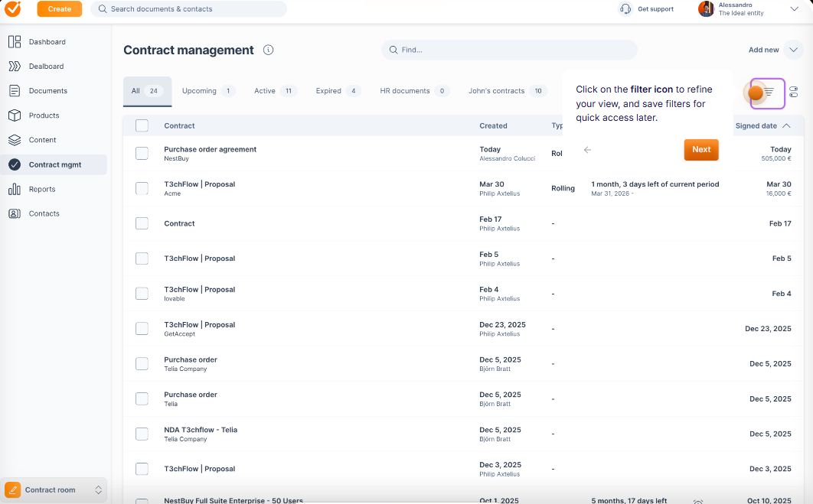Check the T3chFlow Proposal lovable row

[x=142, y=293]
